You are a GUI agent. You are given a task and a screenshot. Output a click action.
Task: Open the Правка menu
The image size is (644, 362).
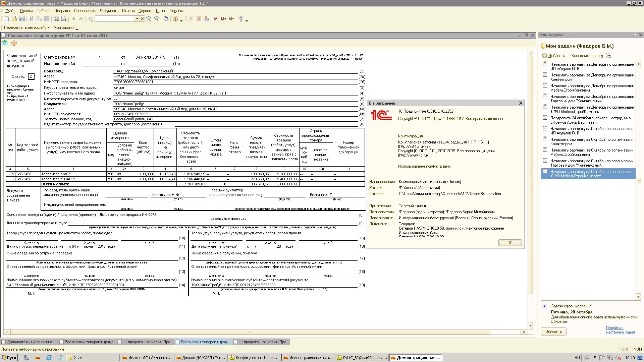tap(26, 11)
